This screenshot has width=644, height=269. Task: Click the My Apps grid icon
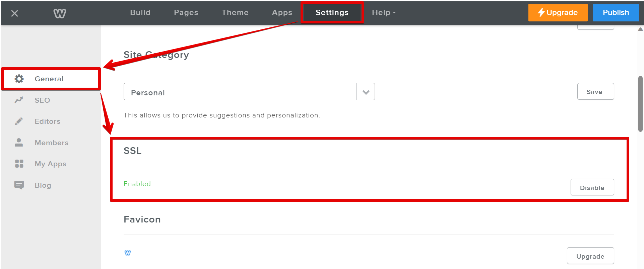19,164
